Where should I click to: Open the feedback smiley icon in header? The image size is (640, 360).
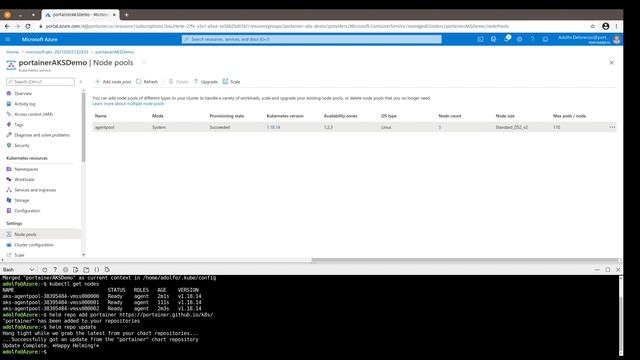(x=545, y=39)
